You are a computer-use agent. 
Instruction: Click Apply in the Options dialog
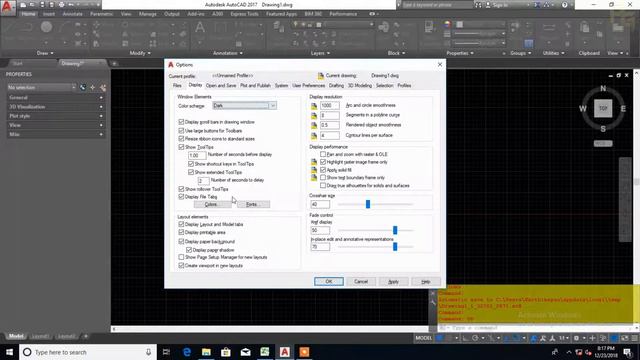(x=393, y=282)
